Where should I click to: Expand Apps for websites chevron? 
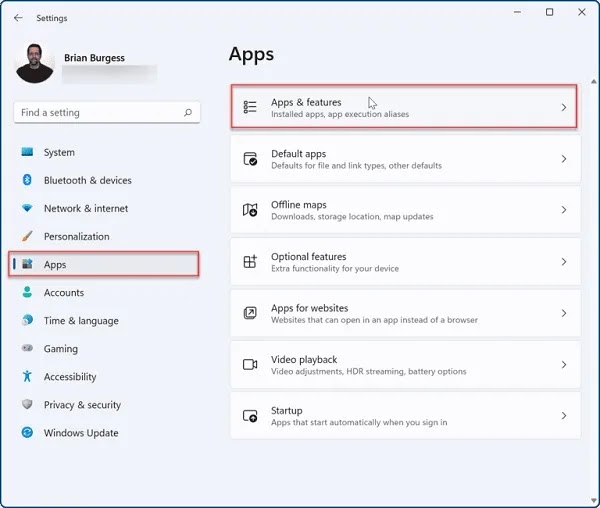(564, 313)
